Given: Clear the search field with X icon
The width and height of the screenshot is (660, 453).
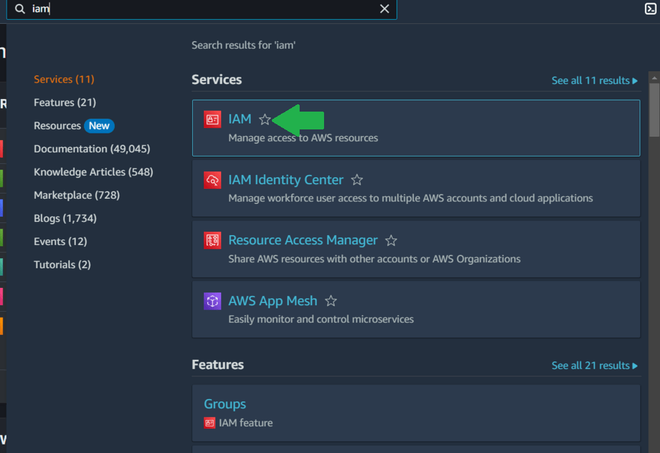Looking at the screenshot, I should point(384,9).
